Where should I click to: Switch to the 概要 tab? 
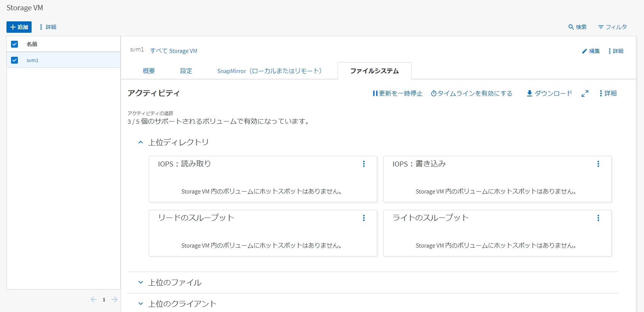(149, 71)
